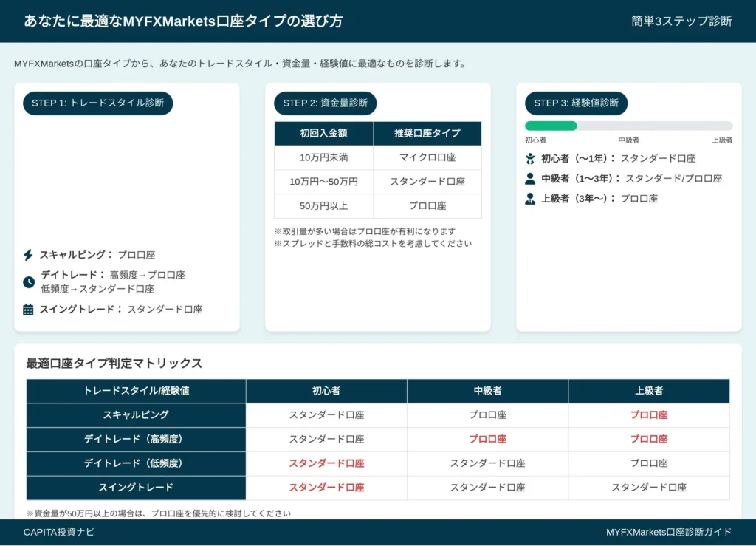The width and height of the screenshot is (756, 546).
Task: Click the 低頻度→スタンダード口座 line
Action: 97,289
